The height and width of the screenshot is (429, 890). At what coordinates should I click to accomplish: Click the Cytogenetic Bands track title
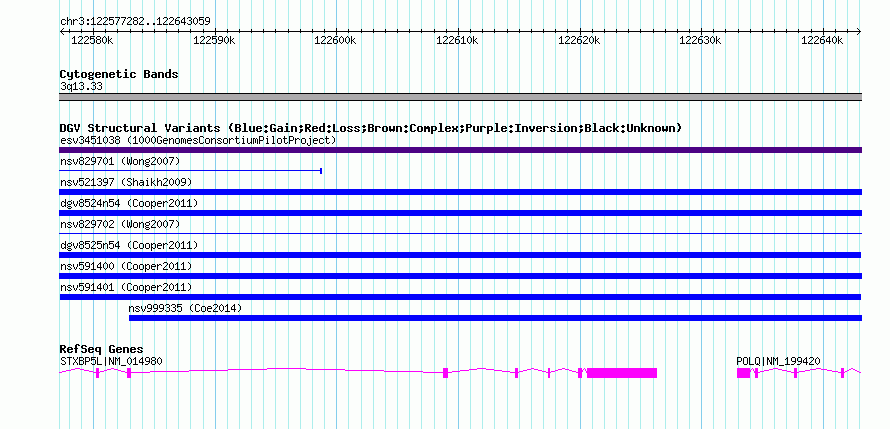tap(119, 74)
